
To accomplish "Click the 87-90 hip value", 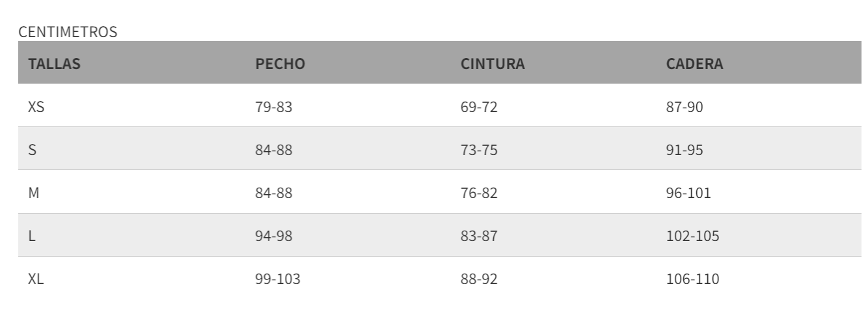I will click(x=685, y=107).
